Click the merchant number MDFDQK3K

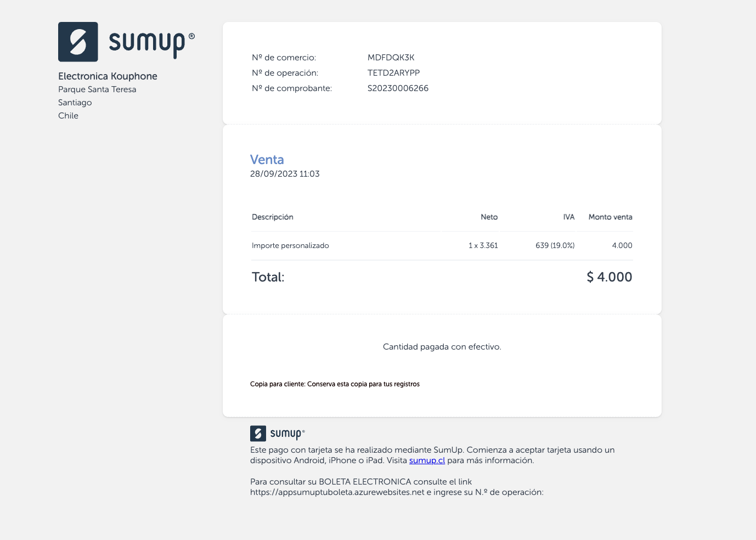(x=391, y=58)
